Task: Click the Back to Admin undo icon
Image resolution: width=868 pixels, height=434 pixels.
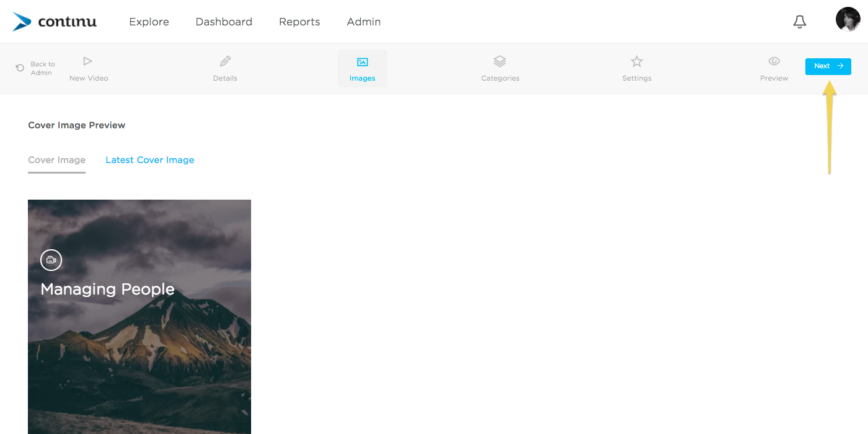Action: pos(20,68)
